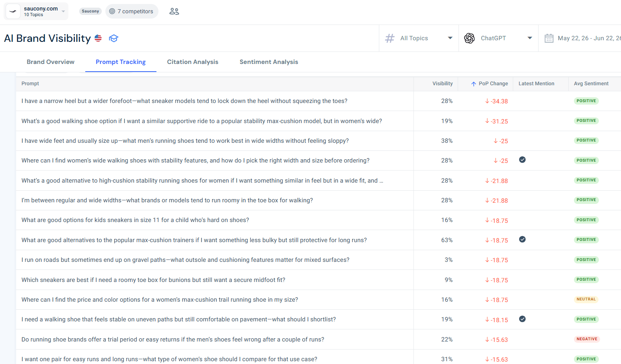Click the 38% visibility value
This screenshot has height=364, width=621.
(x=447, y=141)
